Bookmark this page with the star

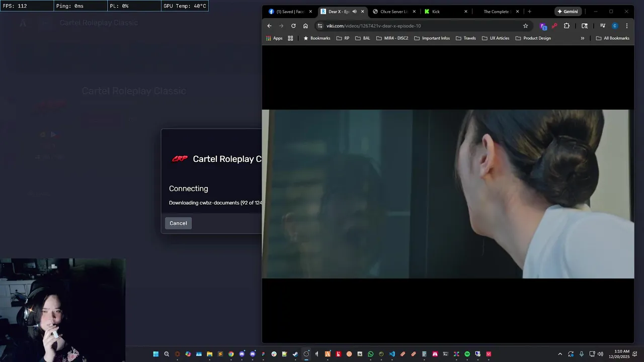[525, 26]
